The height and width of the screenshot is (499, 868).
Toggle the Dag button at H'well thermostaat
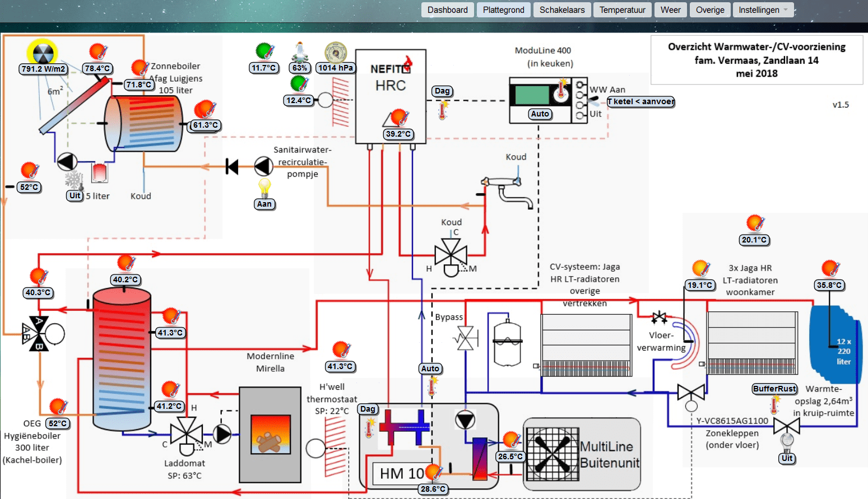click(x=368, y=409)
